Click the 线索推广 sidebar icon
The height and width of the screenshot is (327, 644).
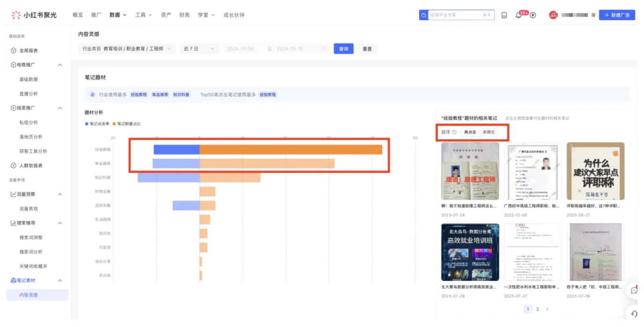pos(14,108)
